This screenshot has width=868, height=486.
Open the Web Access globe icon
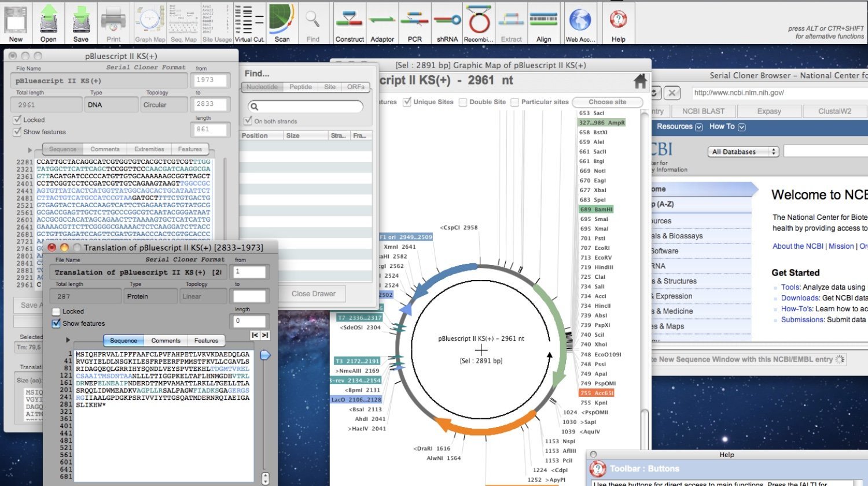coord(580,23)
